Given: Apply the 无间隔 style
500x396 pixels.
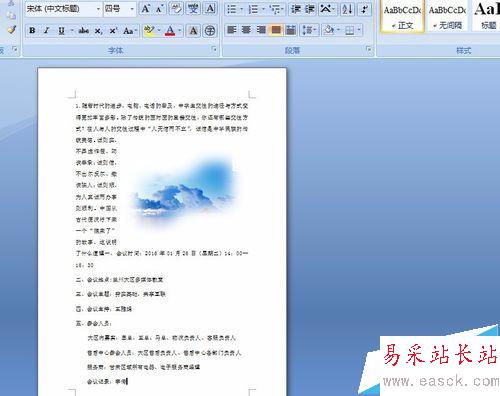Looking at the screenshot, I should click(x=447, y=17).
